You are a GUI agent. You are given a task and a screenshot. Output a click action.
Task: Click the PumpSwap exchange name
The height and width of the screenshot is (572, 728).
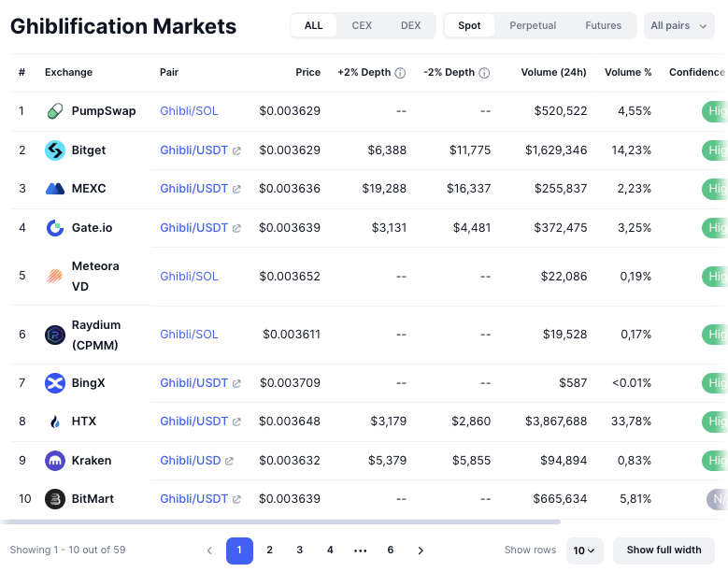pyautogui.click(x=104, y=111)
